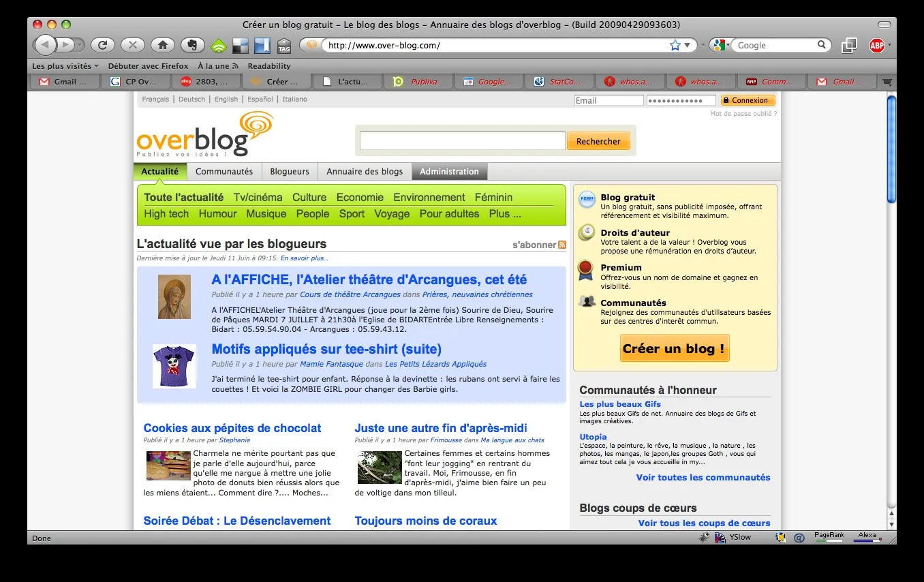Select the Tv/cinéma news category
This screenshot has height=582, width=924.
[x=258, y=198]
